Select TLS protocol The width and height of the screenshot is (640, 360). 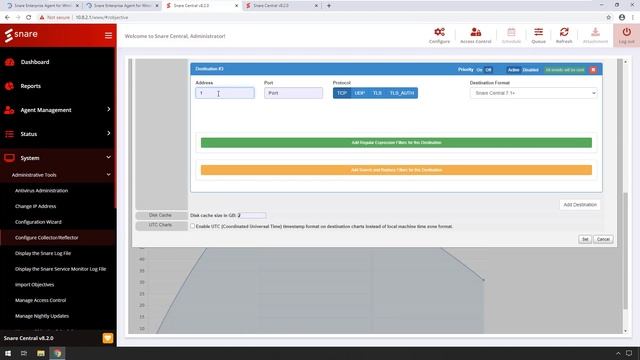pyautogui.click(x=377, y=93)
